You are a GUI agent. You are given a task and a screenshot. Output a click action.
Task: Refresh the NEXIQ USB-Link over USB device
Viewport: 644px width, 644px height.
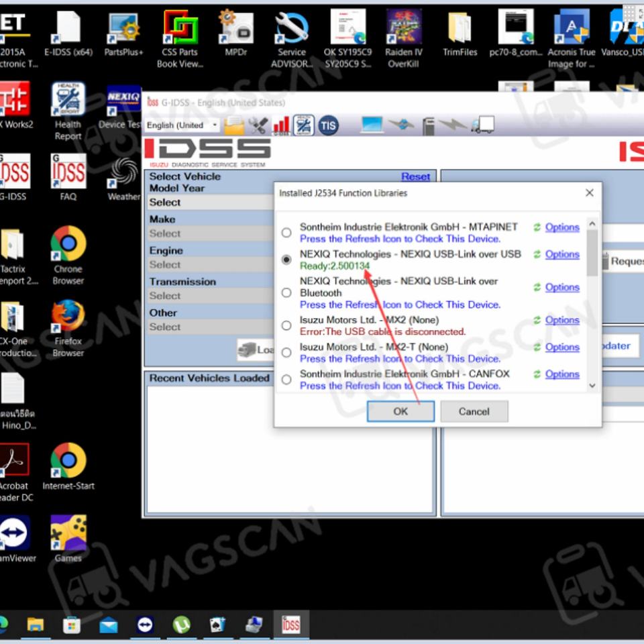pos(537,254)
